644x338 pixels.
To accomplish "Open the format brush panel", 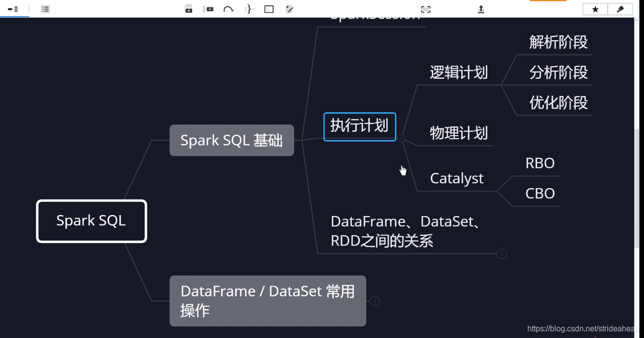I will click(x=620, y=9).
